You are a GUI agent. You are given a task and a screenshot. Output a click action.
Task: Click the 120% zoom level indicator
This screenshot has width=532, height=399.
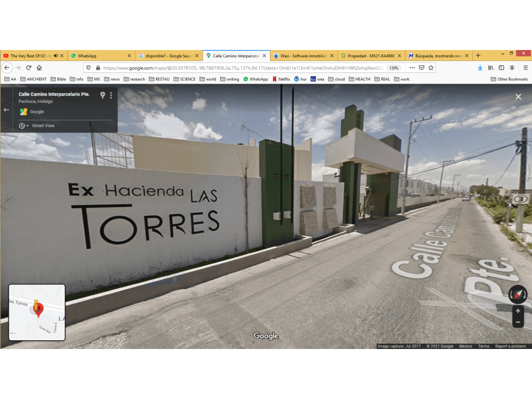click(x=393, y=68)
